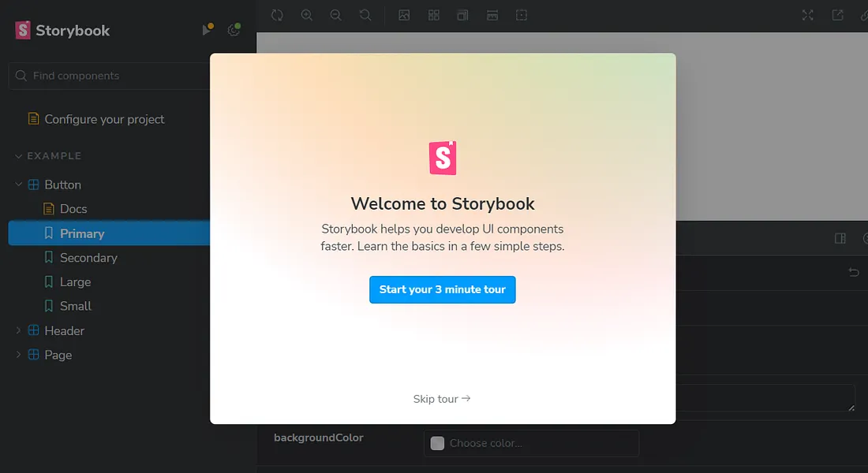Click Start your 3 minute tour

[x=442, y=289]
